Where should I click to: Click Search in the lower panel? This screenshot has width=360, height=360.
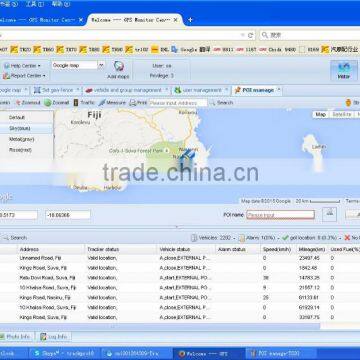pos(15,238)
